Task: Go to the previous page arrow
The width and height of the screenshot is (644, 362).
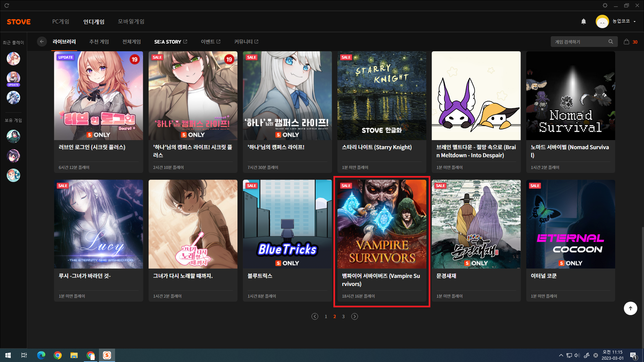Action: (x=315, y=316)
